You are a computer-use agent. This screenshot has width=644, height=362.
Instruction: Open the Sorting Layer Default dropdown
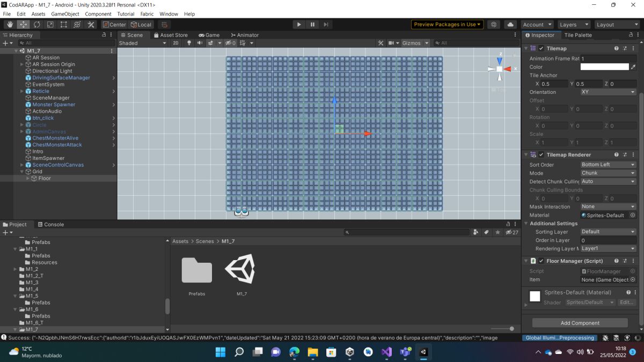(x=609, y=232)
